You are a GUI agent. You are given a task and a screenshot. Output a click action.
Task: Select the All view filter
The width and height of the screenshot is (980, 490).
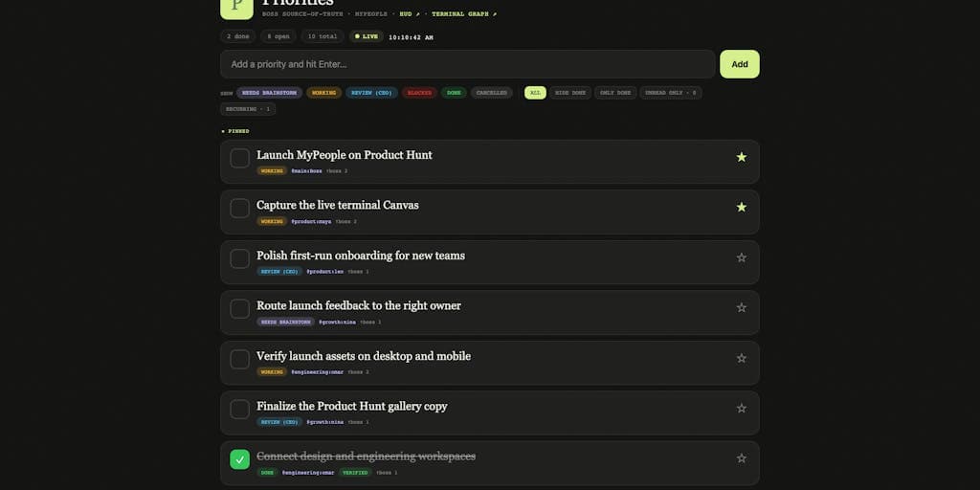pyautogui.click(x=535, y=93)
